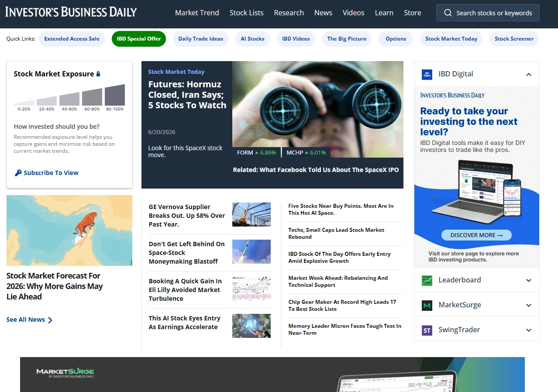
Task: Open The Big Picture quick link
Action: coord(347,39)
